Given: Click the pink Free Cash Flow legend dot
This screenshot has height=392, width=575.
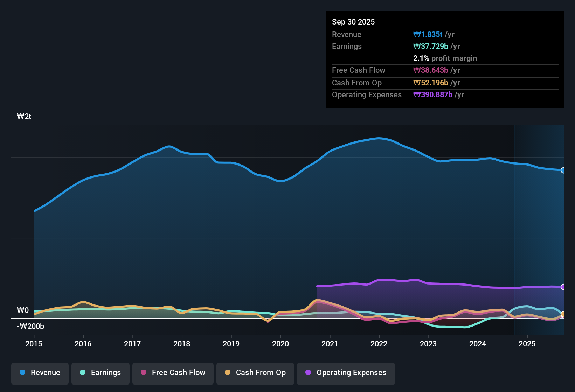Looking at the screenshot, I should pos(143,373).
